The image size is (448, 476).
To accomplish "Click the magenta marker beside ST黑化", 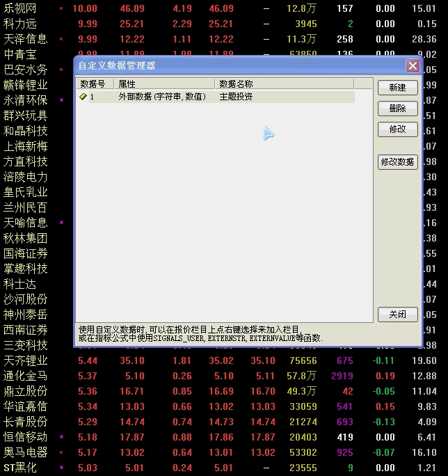I will (x=61, y=468).
